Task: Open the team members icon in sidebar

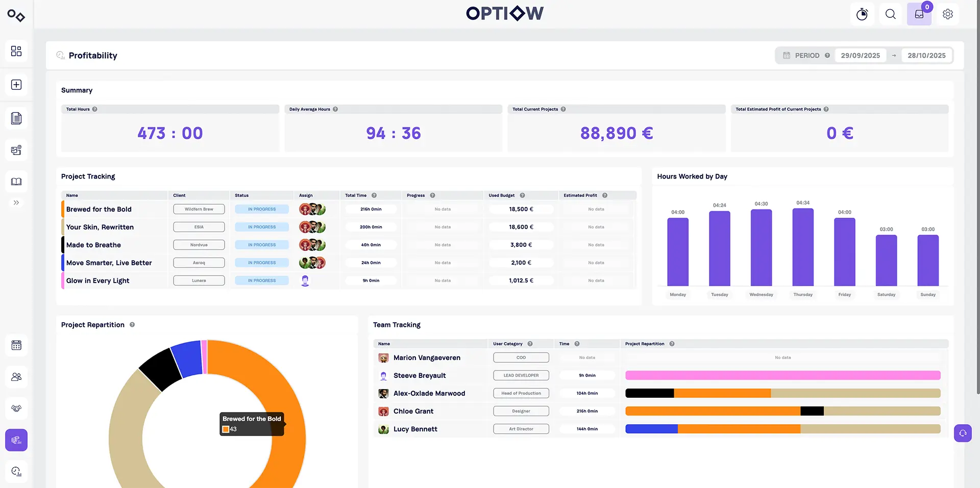Action: click(16, 377)
